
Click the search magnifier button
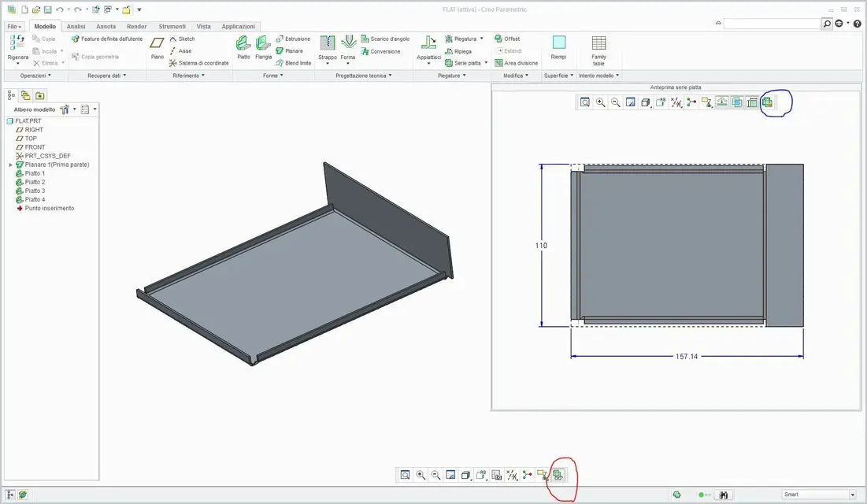pos(827,24)
